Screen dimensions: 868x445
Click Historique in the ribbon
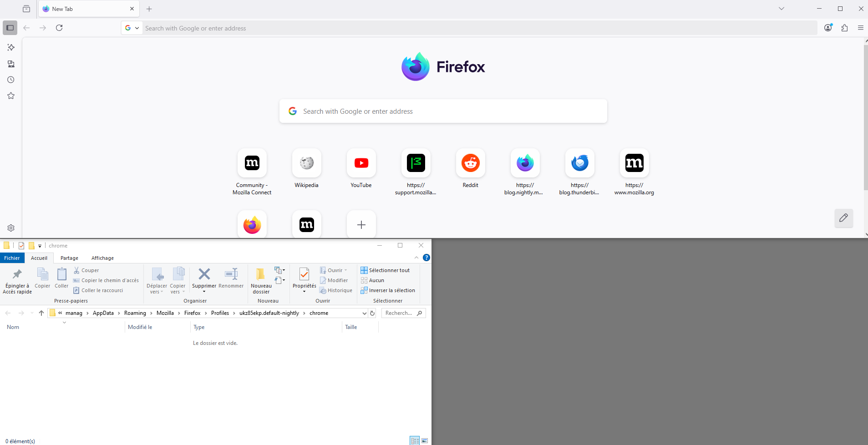(336, 290)
